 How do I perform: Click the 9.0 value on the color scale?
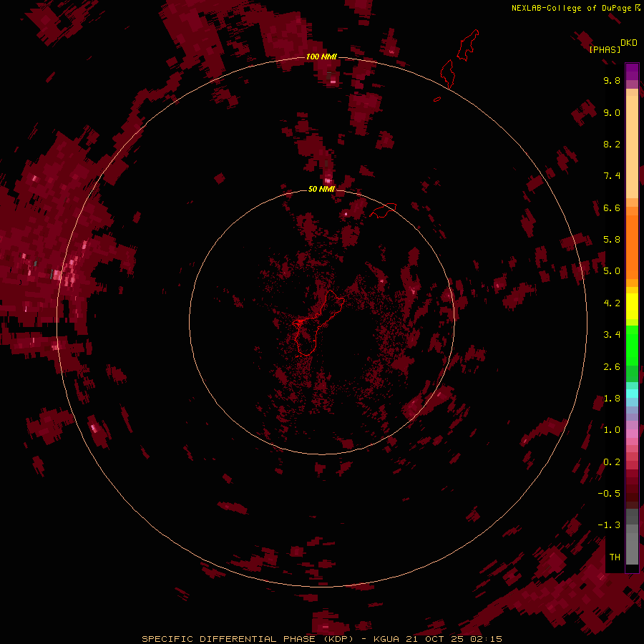click(x=612, y=112)
